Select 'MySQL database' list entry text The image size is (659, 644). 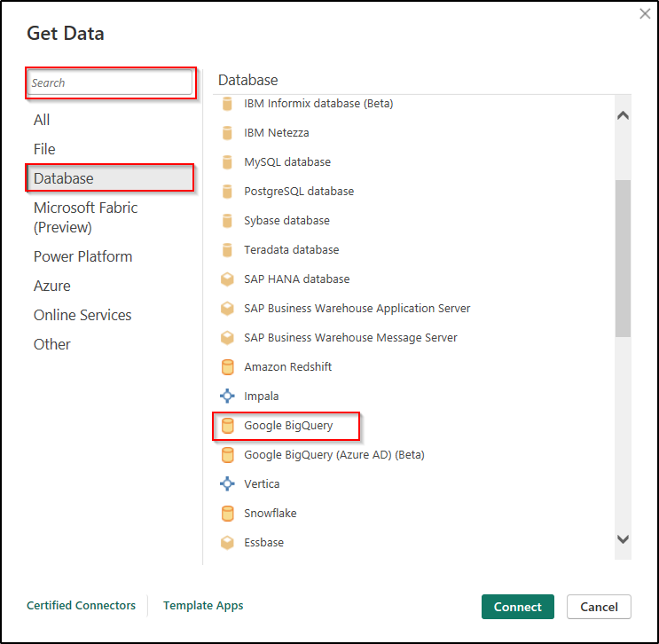(x=287, y=161)
